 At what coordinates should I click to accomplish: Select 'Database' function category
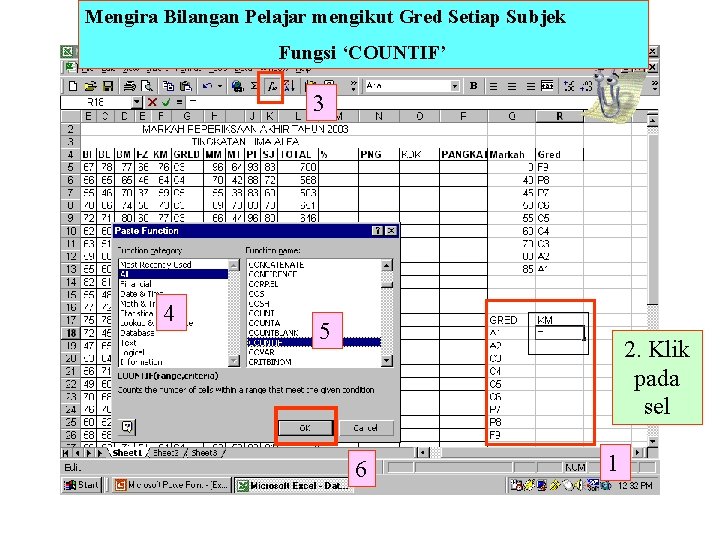[174, 333]
